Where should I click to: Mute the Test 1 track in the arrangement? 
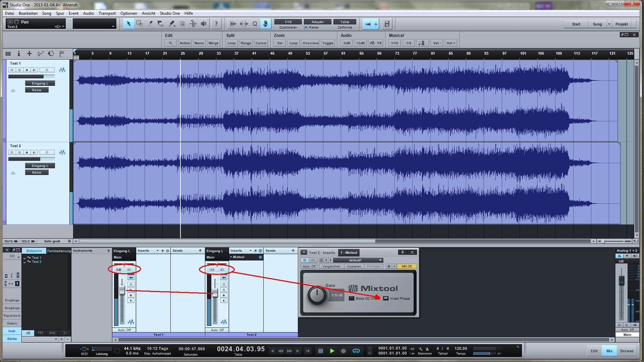pyautogui.click(x=12, y=70)
